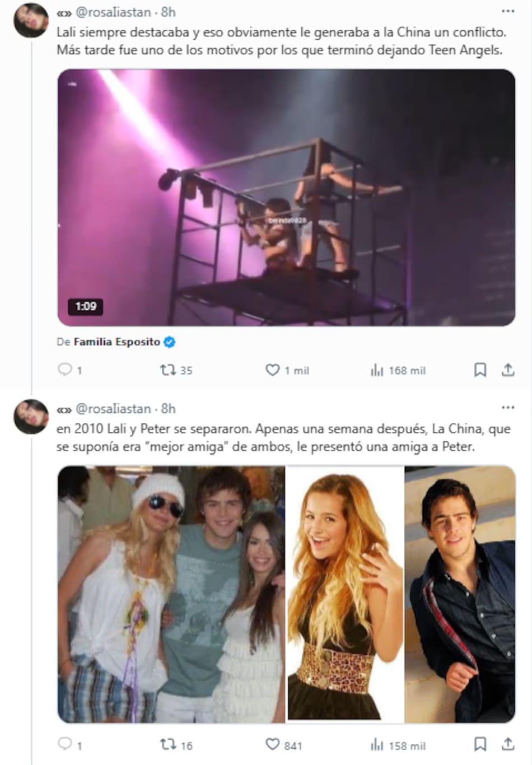
Task: Bookmark the second tweet about Lali and Peter
Action: [480, 744]
